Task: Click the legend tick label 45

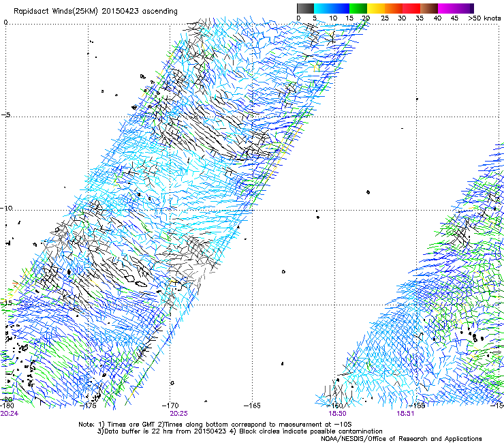Action: pos(454,18)
